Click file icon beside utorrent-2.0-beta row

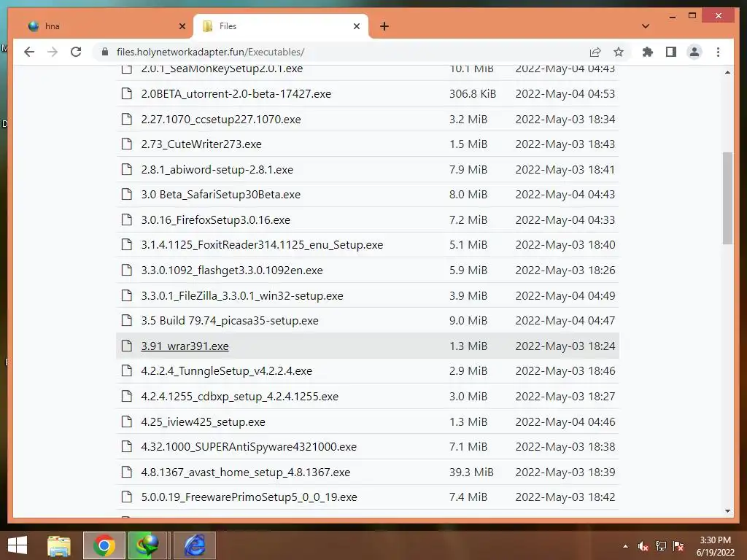127,93
